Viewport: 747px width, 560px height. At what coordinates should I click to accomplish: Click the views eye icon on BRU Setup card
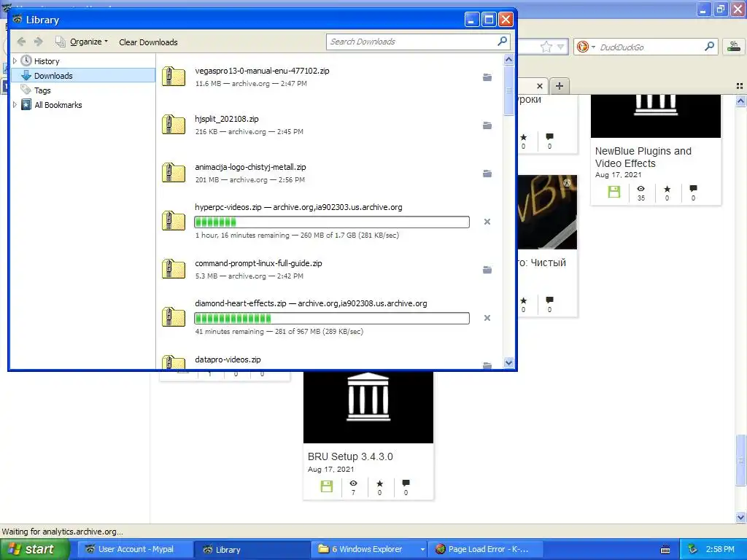(353, 483)
